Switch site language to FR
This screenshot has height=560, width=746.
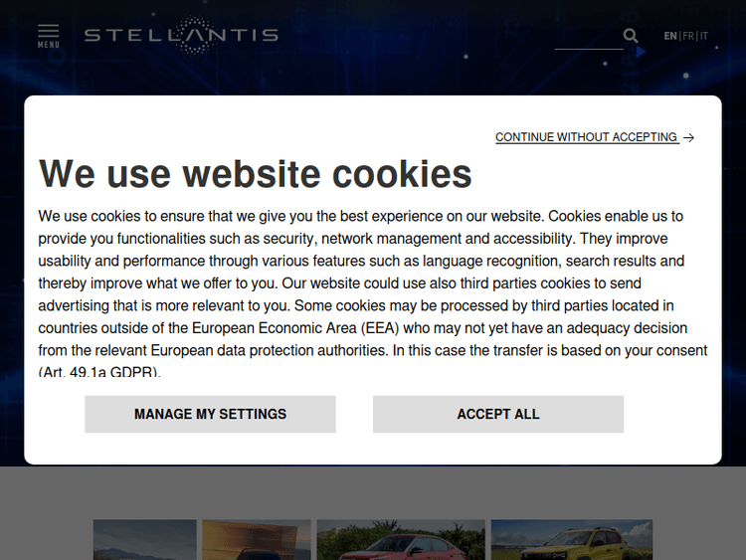click(x=688, y=36)
